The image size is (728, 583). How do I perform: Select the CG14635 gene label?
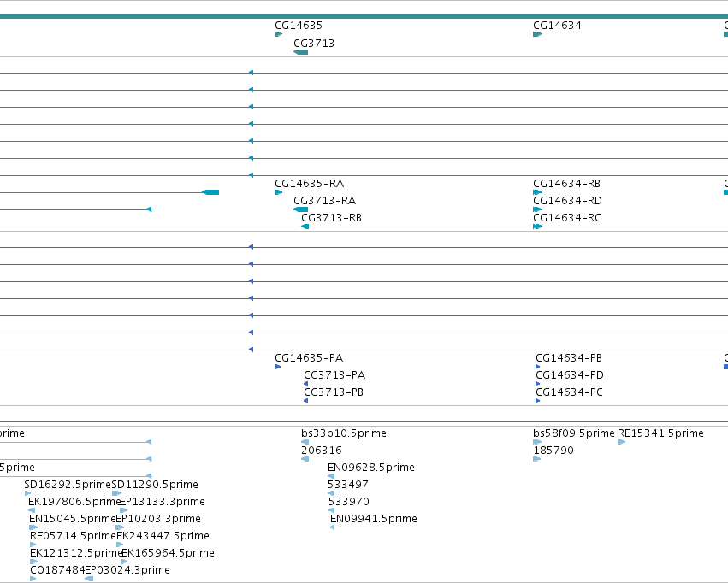298,26
